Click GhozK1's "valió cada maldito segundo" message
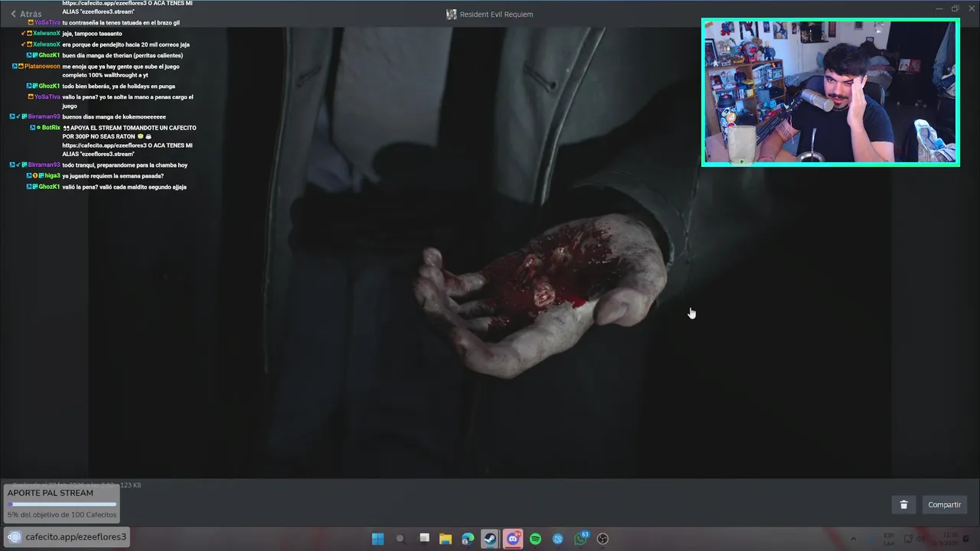 [124, 187]
